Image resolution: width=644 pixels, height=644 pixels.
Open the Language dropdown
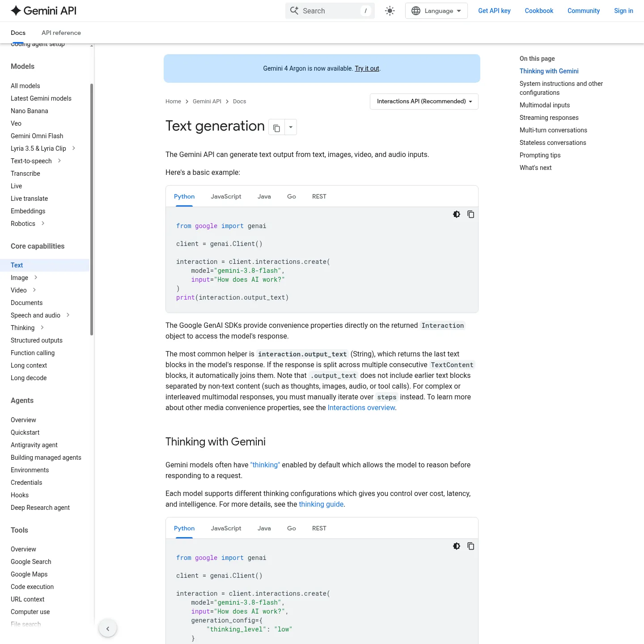click(x=436, y=11)
